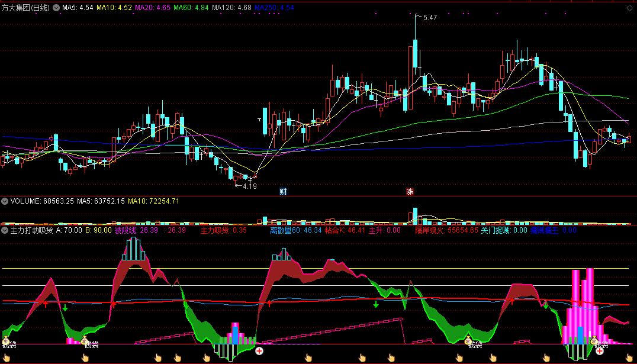Screen dimensions: 637x364
Task: Click the 粘合K: 46.41 value
Action: point(345,230)
